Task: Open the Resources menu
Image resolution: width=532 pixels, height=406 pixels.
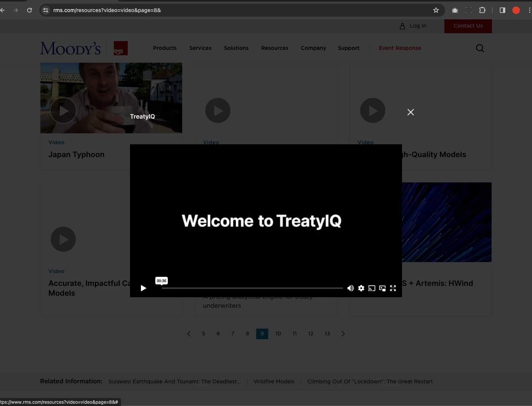Action: 275,48
